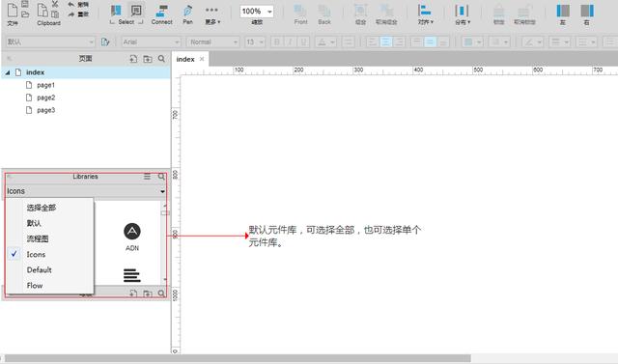Open the 100% zoom dropdown
Screen dimensions: 618x364
[x=257, y=11]
